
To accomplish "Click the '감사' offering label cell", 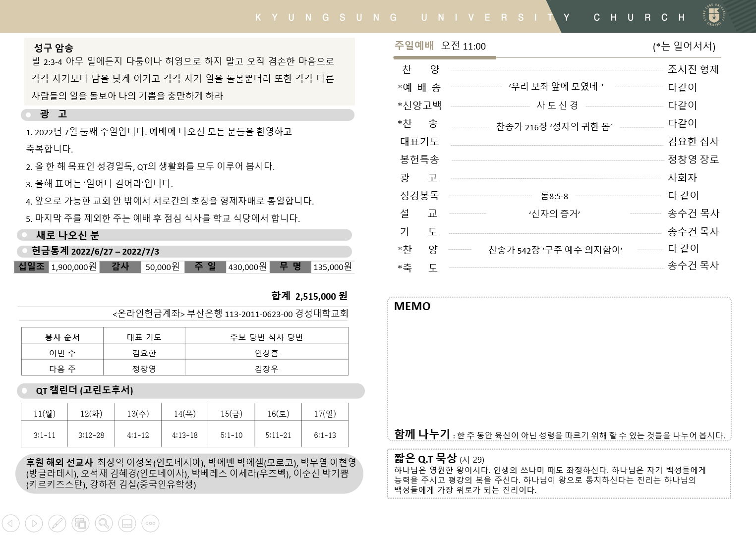I will [x=120, y=267].
